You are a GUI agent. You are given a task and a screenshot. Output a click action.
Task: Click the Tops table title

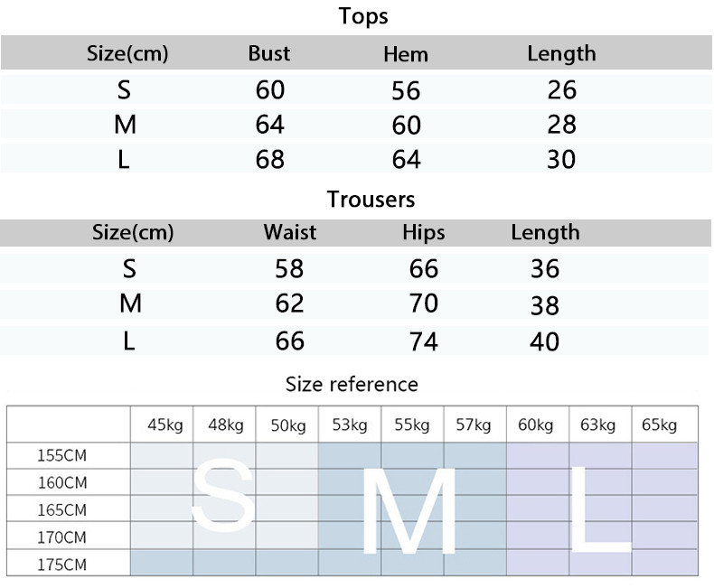[363, 16]
